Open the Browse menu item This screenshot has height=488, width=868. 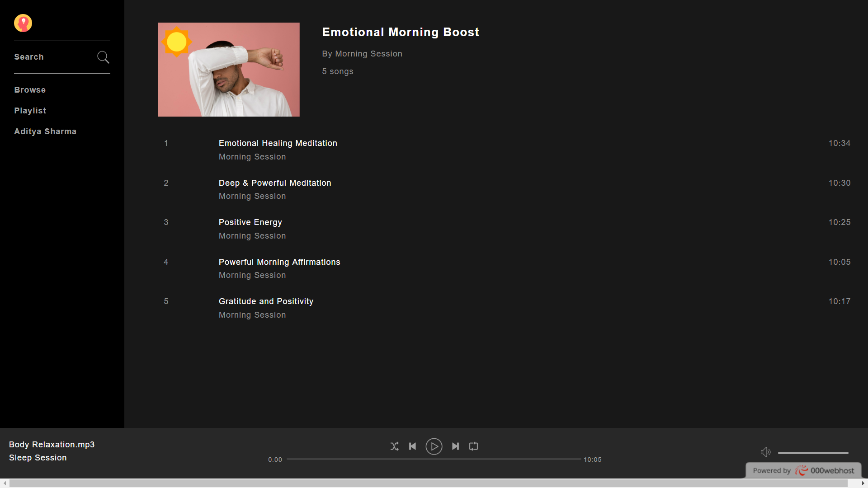pos(30,90)
